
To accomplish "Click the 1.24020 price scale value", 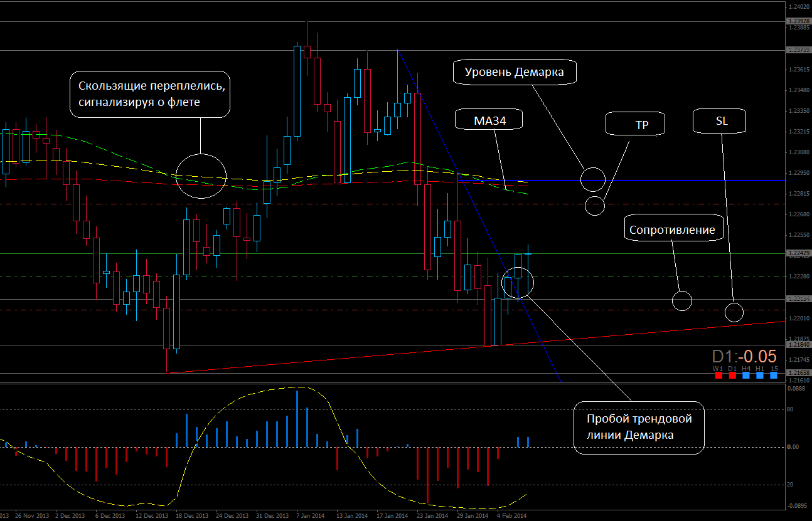I will 799,6.
